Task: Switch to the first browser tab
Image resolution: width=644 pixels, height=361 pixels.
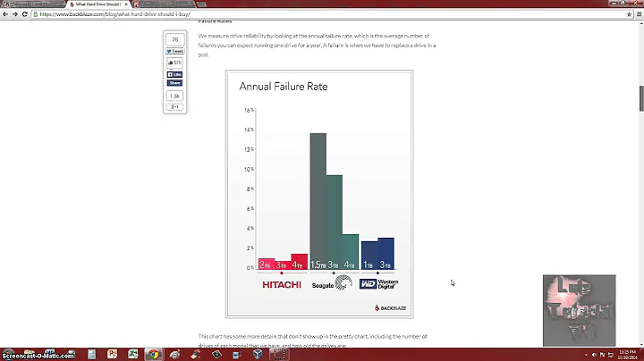Action: pyautogui.click(x=33, y=4)
